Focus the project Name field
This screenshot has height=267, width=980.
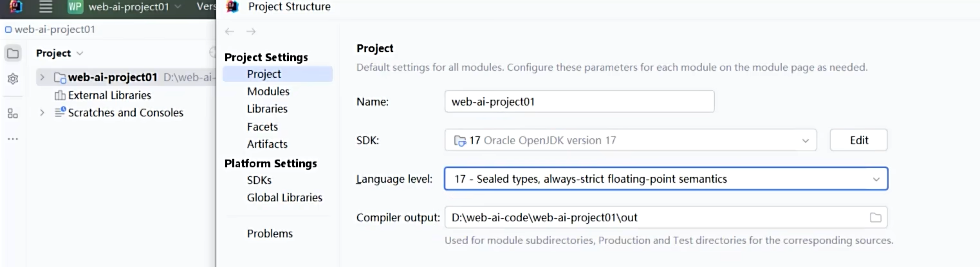click(x=579, y=102)
